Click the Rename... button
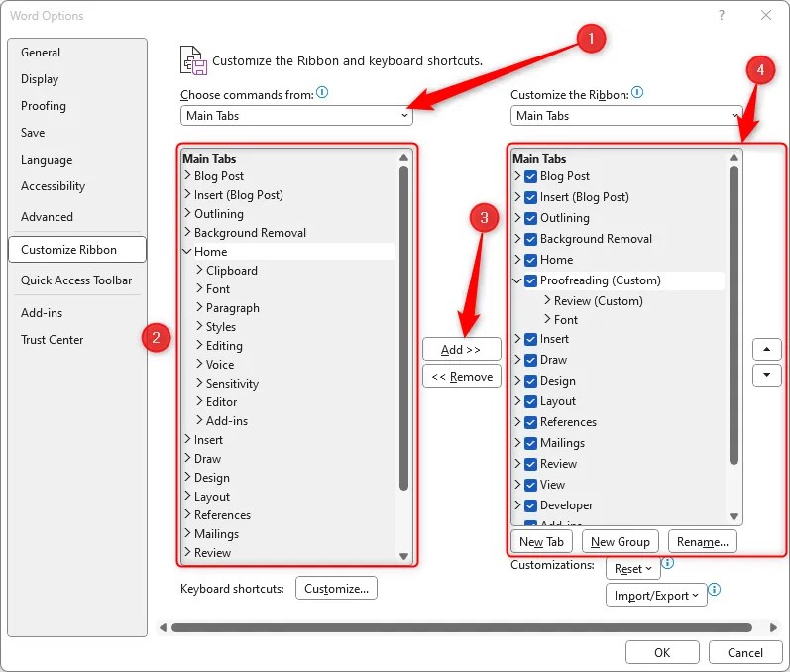This screenshot has height=672, width=790. pyautogui.click(x=703, y=541)
